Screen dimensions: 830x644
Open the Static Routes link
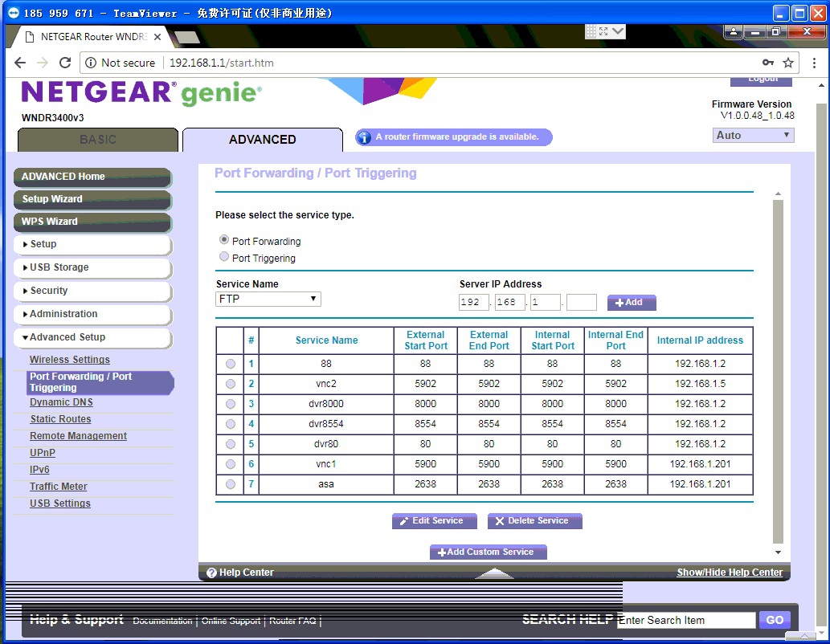click(60, 419)
